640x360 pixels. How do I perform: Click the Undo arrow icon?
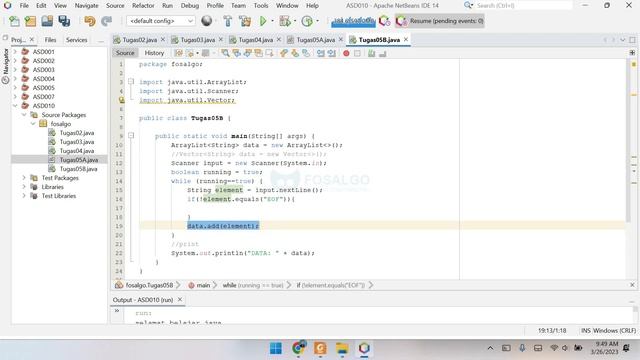point(90,21)
